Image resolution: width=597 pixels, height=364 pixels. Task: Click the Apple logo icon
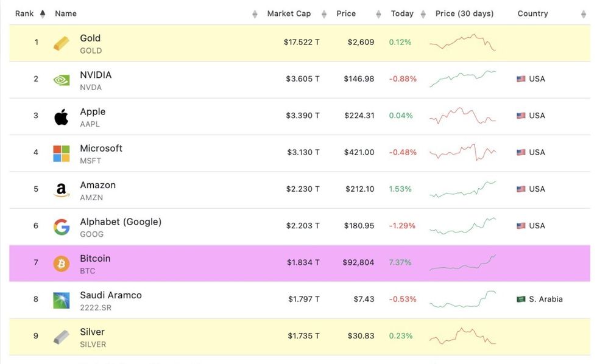[62, 117]
